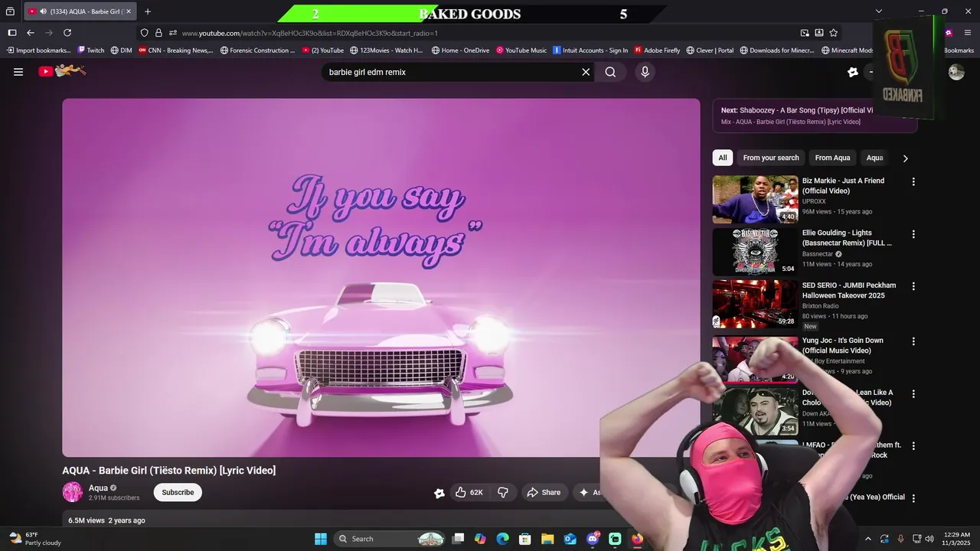Viewport: 980px width, 551px height.
Task: Click the site padlock icon
Action: [158, 33]
